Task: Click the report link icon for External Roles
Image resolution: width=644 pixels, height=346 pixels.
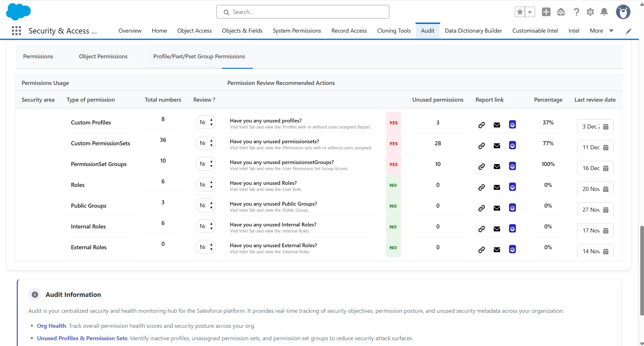Action: tap(482, 250)
